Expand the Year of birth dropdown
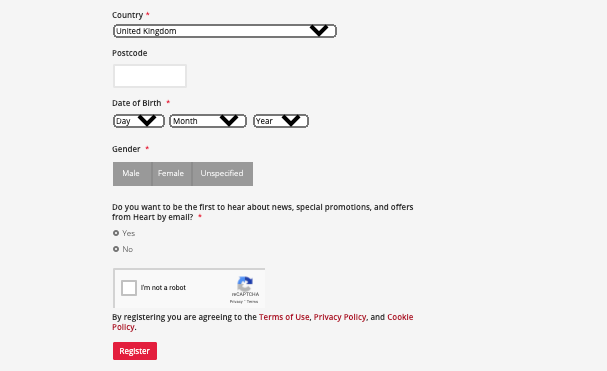This screenshot has height=371, width=607. coord(281,121)
